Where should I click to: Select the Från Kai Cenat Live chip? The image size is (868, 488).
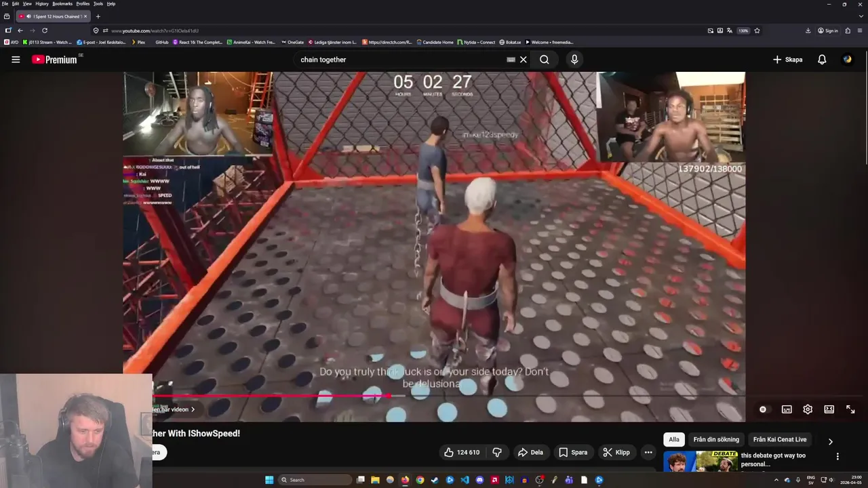click(x=780, y=439)
